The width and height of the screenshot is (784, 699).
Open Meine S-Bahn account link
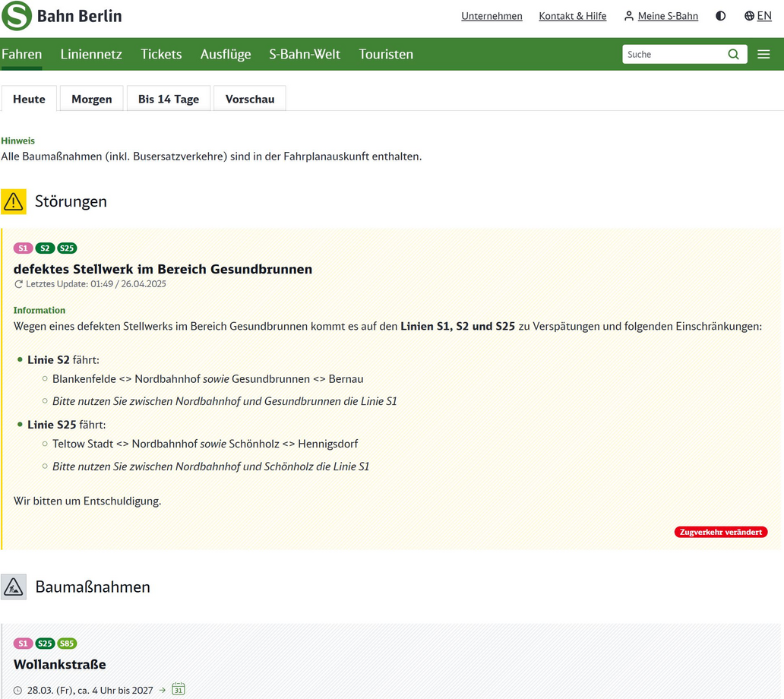click(668, 16)
